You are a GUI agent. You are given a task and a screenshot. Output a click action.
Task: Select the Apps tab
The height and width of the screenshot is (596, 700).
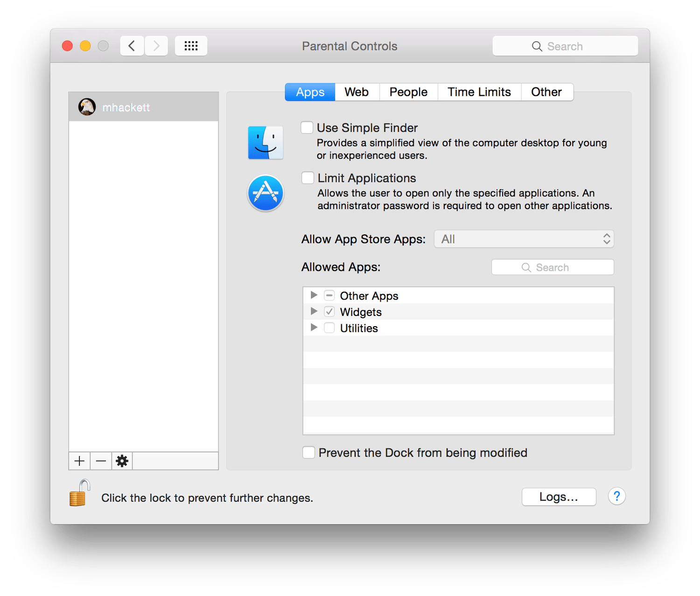[310, 92]
